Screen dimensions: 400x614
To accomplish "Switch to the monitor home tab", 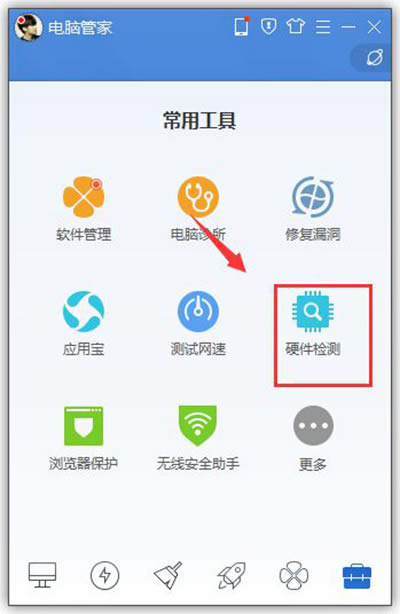I will [x=42, y=575].
